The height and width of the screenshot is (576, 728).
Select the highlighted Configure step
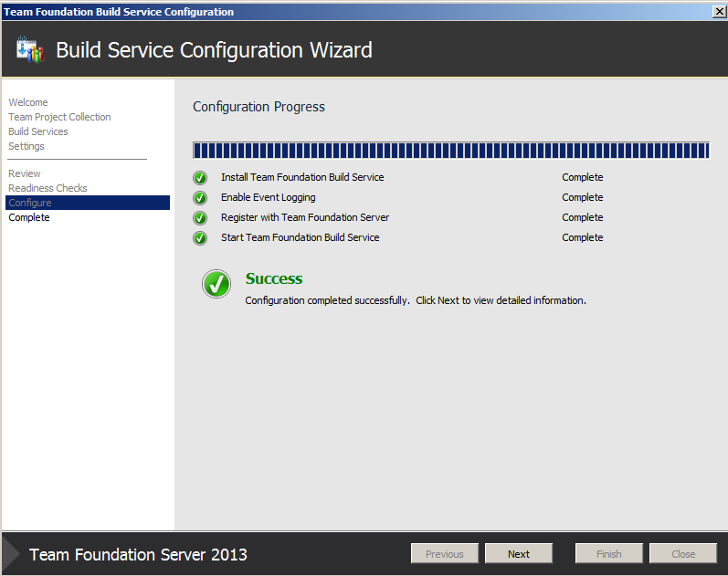(x=30, y=203)
